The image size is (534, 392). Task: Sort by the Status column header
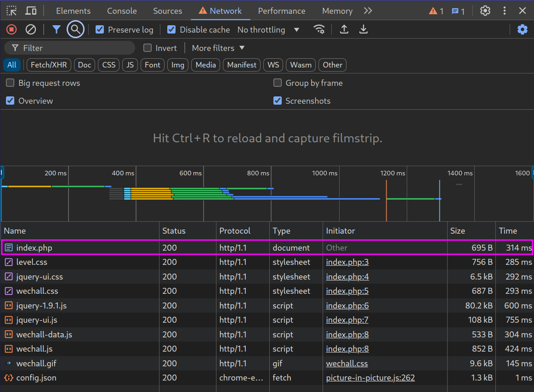[x=187, y=231]
